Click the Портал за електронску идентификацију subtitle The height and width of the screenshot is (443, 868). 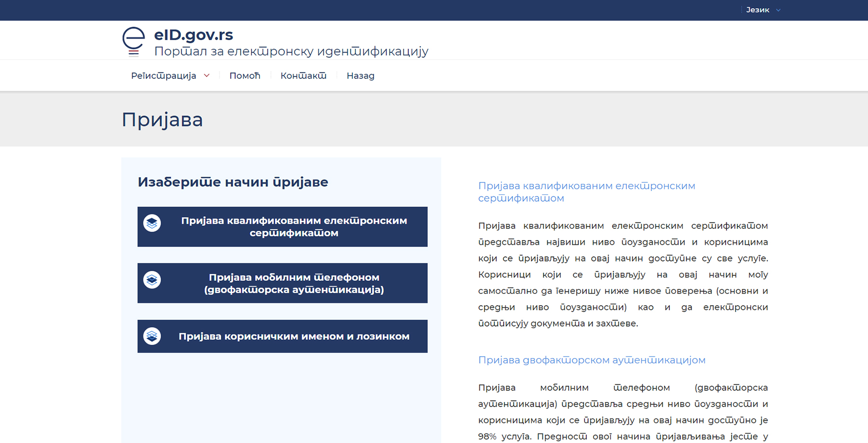(291, 51)
